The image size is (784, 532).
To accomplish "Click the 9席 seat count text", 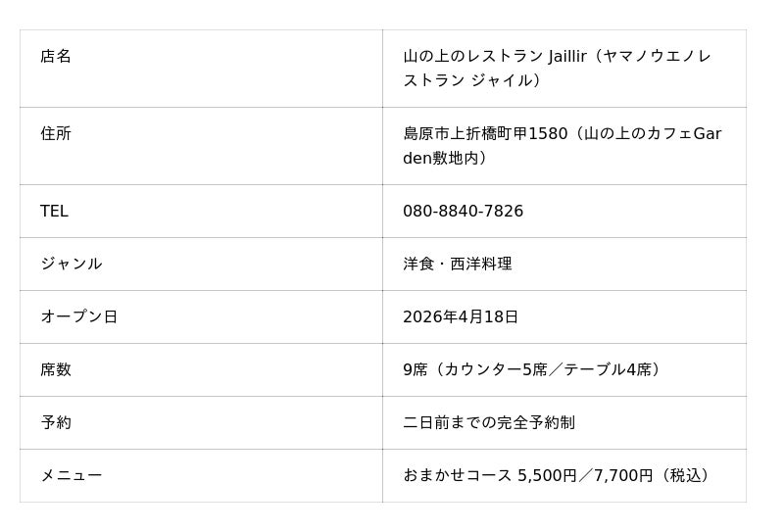I will (x=416, y=370).
